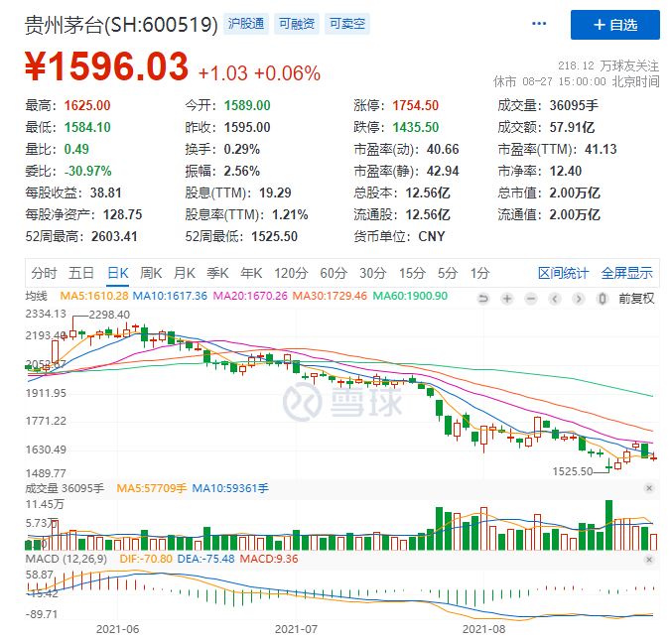The width and height of the screenshot is (672, 642).
Task: Switch to the 分时 chart tab
Action: click(44, 273)
